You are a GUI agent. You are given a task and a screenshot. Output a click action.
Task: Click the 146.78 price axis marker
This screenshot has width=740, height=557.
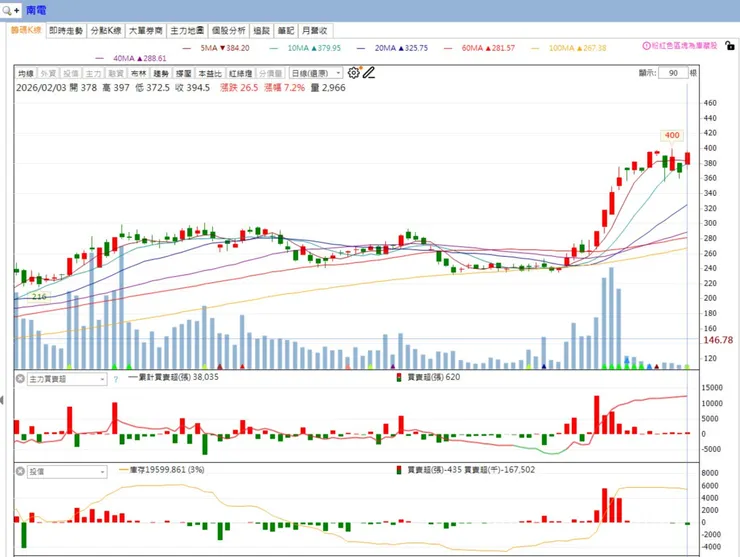tap(718, 340)
